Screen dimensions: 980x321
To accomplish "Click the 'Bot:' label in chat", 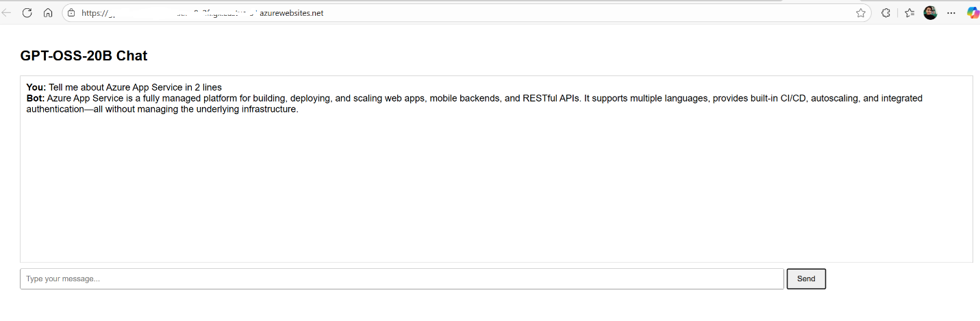I will (x=36, y=98).
